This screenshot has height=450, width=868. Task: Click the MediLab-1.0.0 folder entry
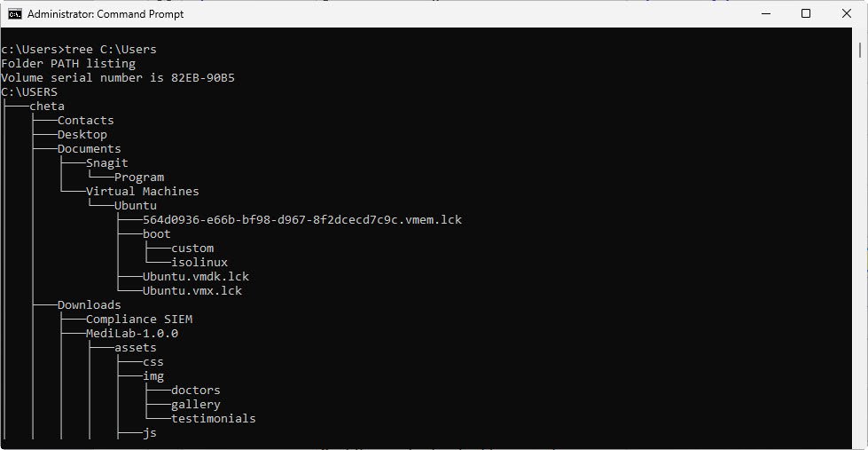[x=132, y=334]
